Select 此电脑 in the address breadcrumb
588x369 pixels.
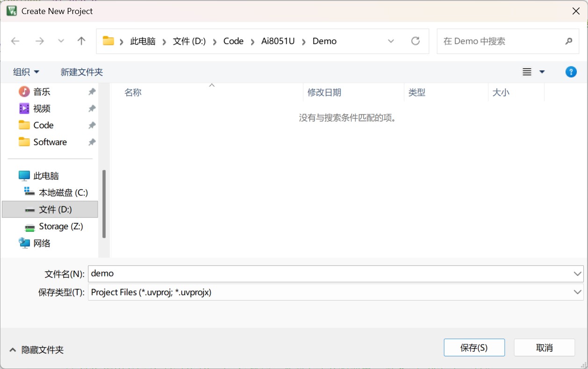tap(143, 41)
